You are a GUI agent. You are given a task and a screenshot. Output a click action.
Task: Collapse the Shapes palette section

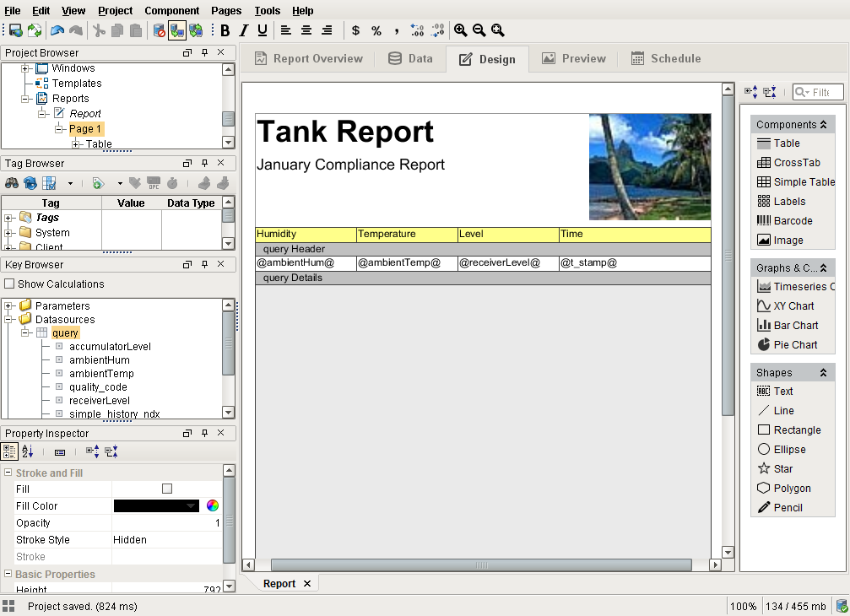tap(823, 372)
